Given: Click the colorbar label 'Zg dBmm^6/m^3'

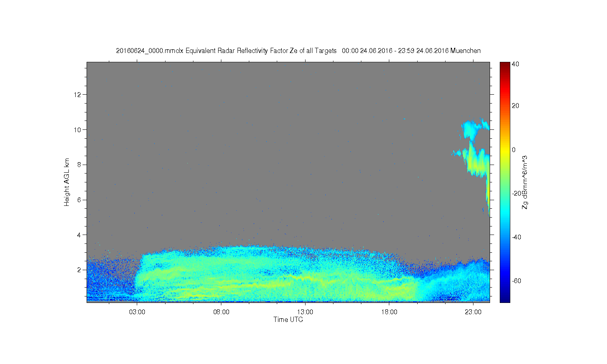Looking at the screenshot, I should pyautogui.click(x=525, y=182).
